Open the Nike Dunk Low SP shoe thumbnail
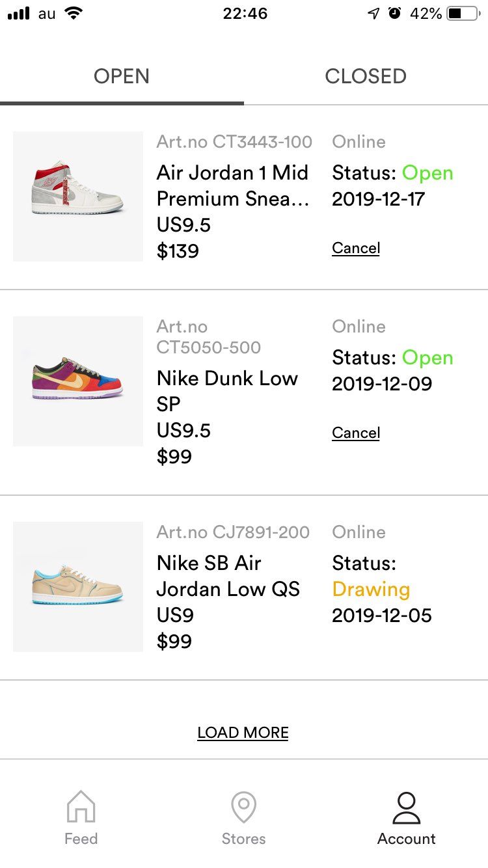 pos(78,381)
